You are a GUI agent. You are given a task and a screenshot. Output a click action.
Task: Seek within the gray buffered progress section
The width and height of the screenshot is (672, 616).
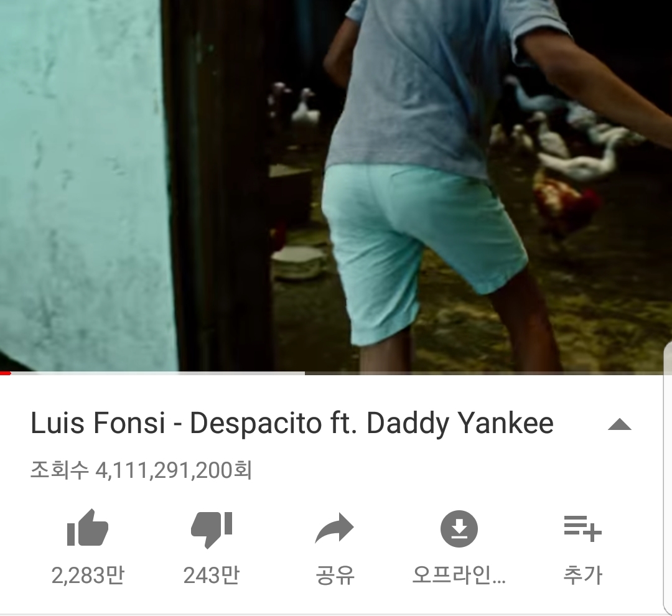157,373
